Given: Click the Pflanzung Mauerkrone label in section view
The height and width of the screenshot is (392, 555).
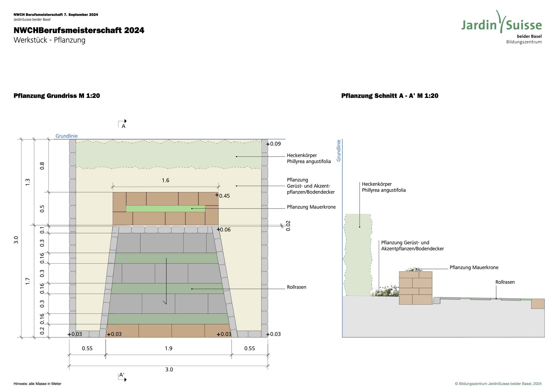Looking at the screenshot, I should coord(474,268).
